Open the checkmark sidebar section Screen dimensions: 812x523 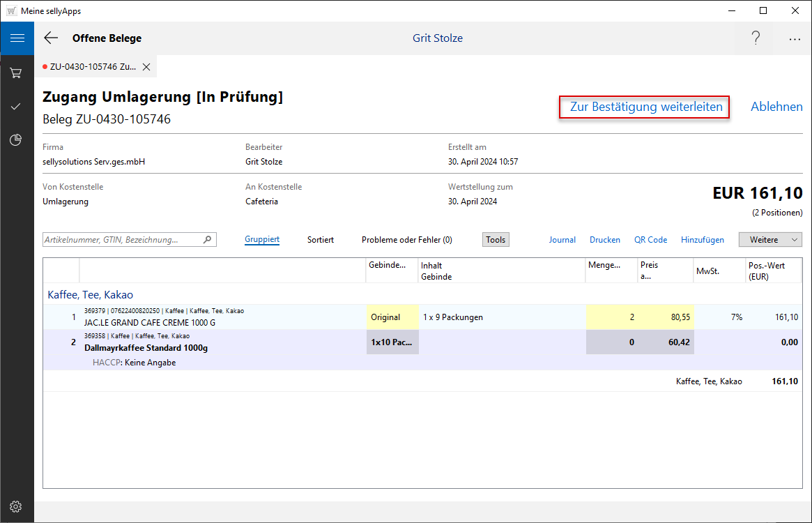pyautogui.click(x=16, y=107)
